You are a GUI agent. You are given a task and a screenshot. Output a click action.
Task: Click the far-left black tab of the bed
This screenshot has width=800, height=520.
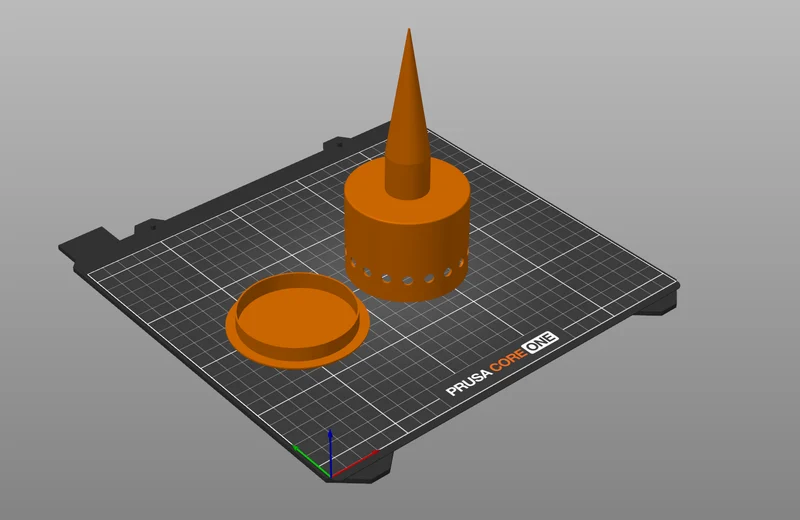point(89,240)
